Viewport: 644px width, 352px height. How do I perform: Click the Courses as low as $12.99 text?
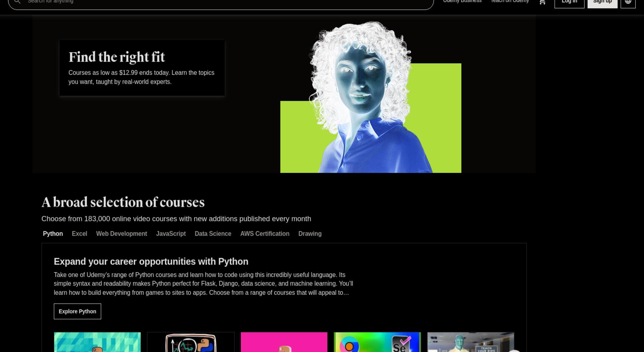point(141,77)
